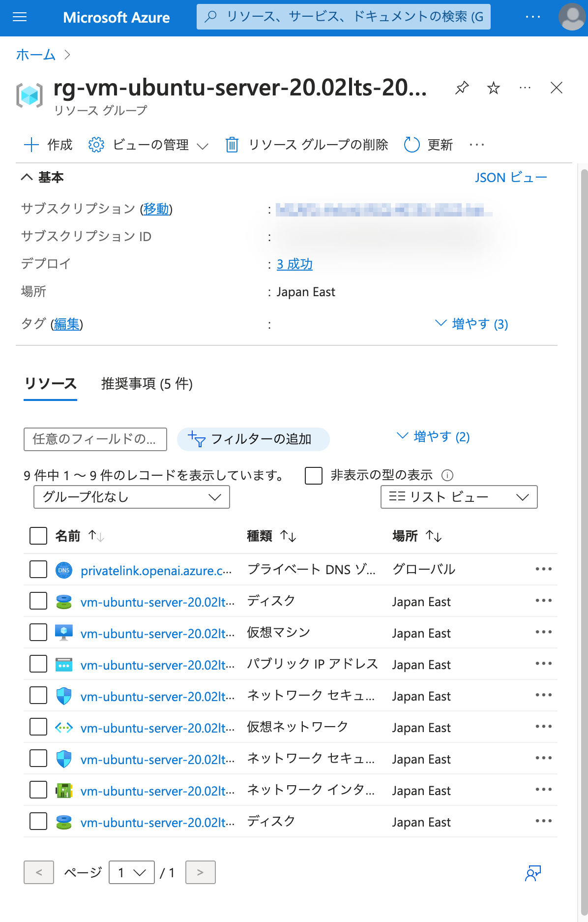Screen dimensions: 588x922
Task: Pin resource group to dashboard
Action: click(x=462, y=88)
